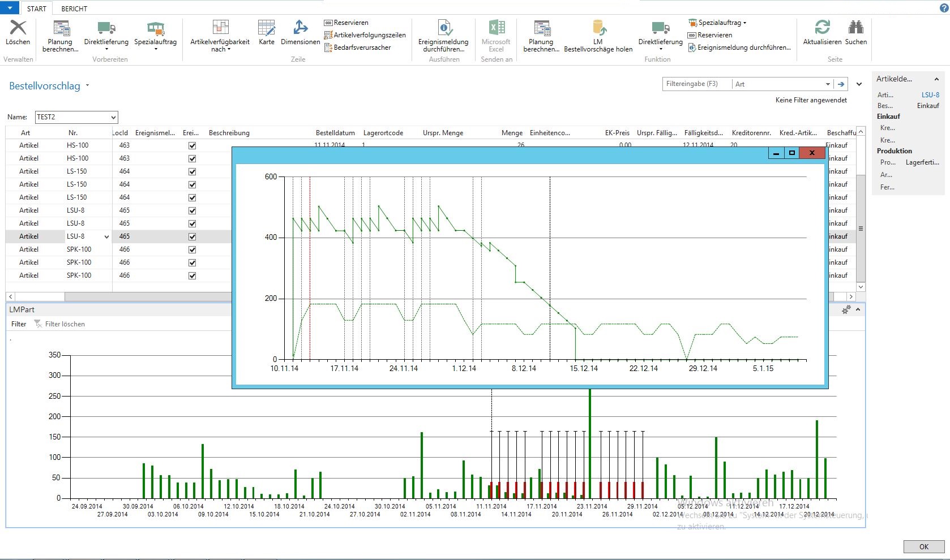Toggle the checkbox on the selected LSU-8 row

[192, 236]
